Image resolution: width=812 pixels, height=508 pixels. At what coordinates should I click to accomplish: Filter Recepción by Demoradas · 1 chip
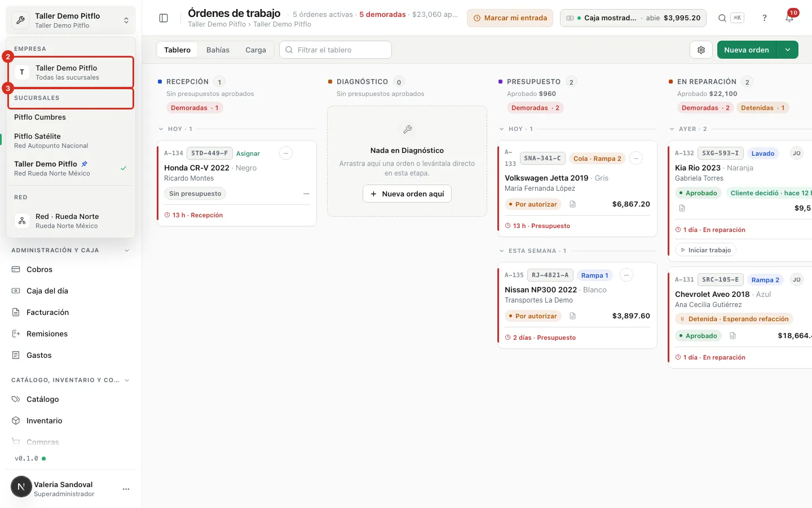click(x=195, y=108)
